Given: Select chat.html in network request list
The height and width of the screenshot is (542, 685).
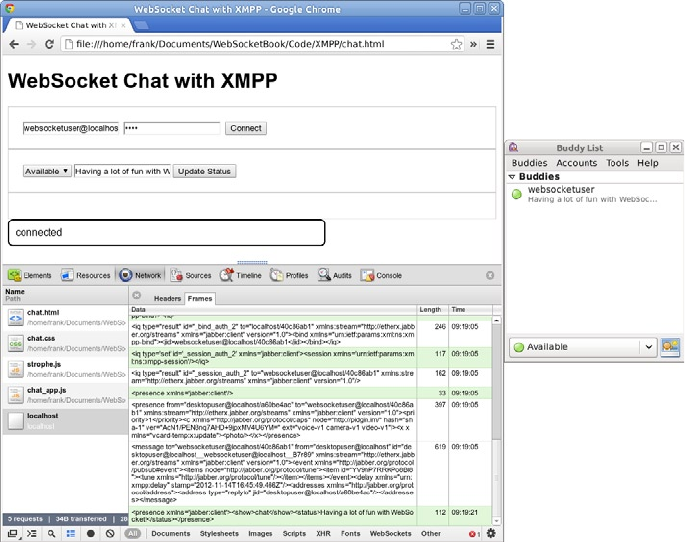Looking at the screenshot, I should 66,318.
